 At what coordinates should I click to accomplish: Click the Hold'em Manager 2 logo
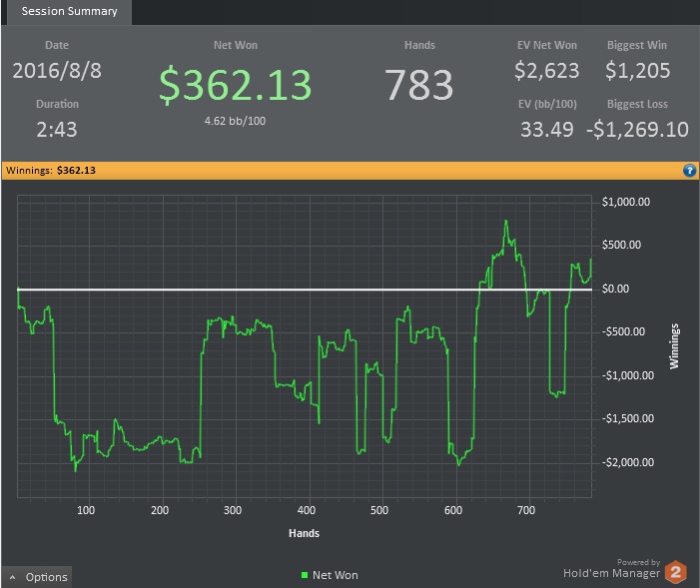click(x=675, y=571)
